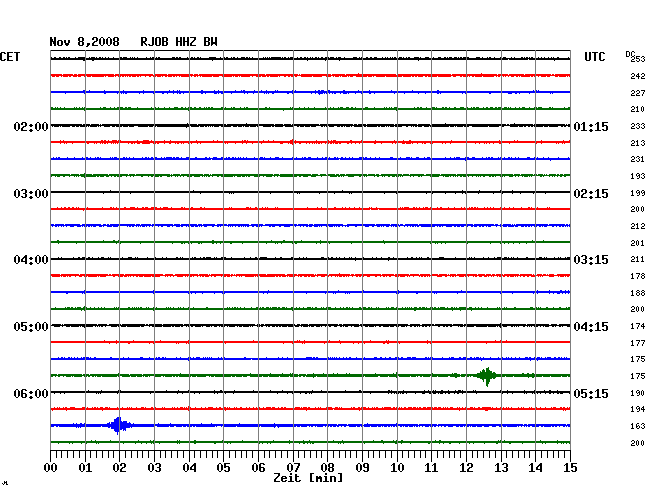Click the DC value "163"
Screen dimensions: 650x494
tap(638, 426)
